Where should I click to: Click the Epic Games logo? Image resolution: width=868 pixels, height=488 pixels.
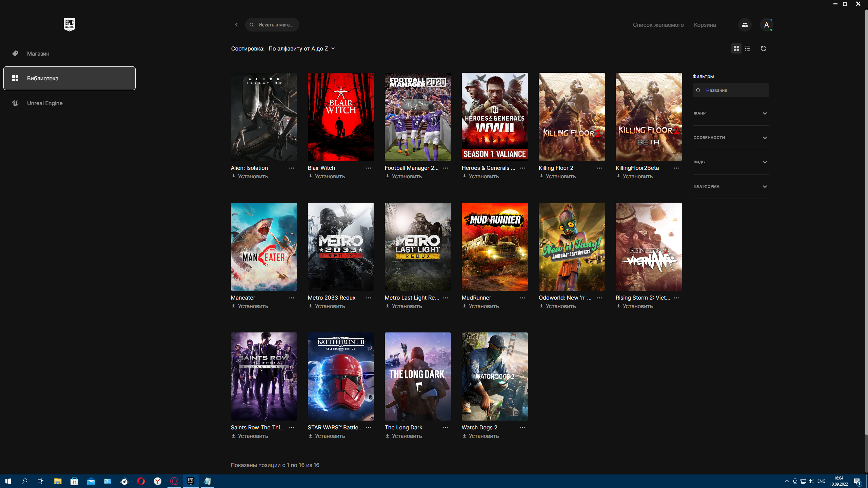click(x=69, y=24)
